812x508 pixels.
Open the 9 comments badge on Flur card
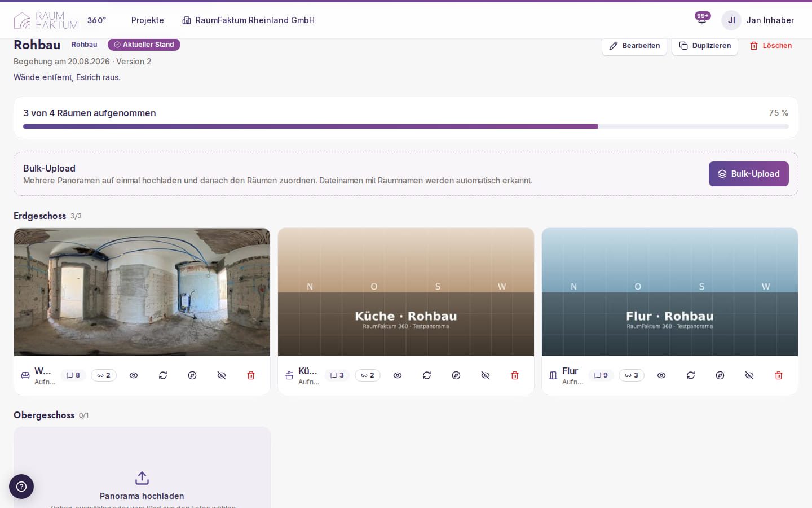point(601,375)
